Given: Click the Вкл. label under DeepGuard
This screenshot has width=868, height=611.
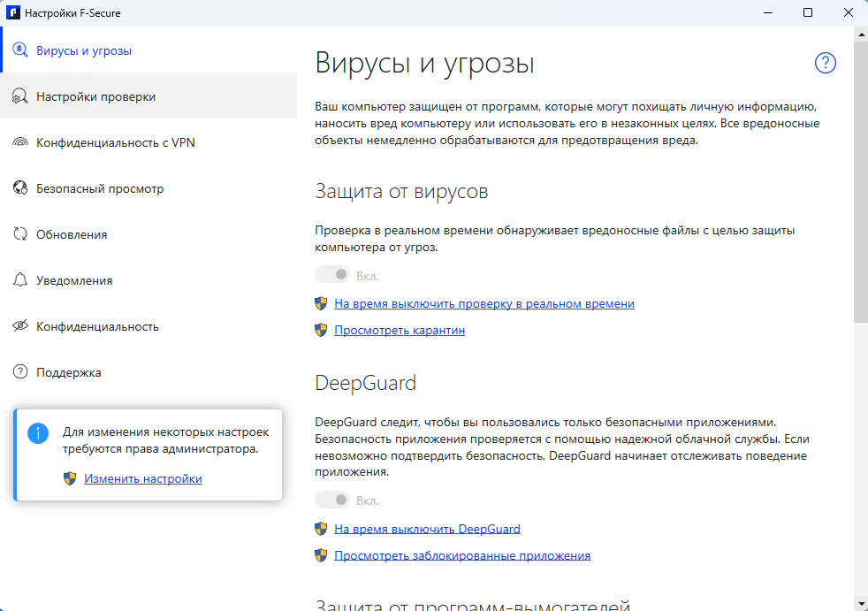Looking at the screenshot, I should (368, 500).
